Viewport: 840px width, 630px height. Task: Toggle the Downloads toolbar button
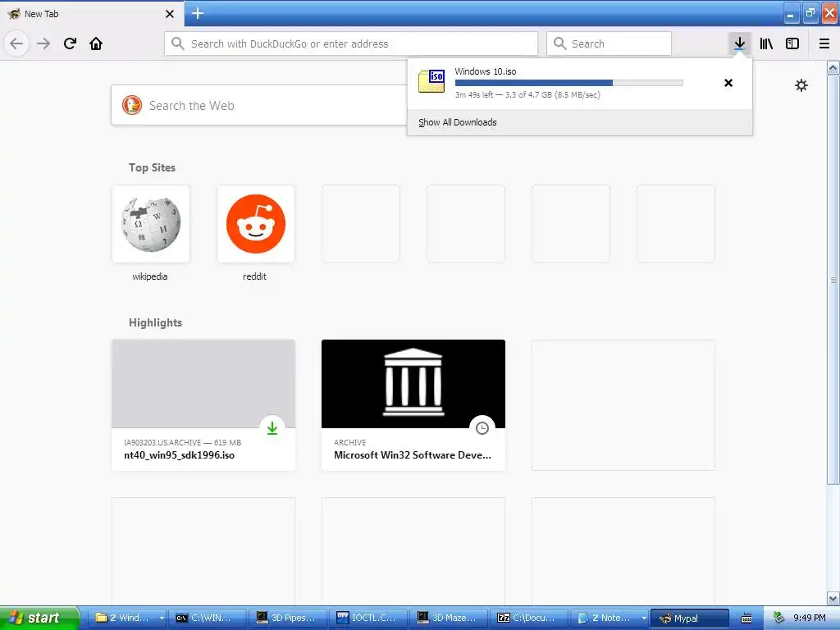point(739,43)
